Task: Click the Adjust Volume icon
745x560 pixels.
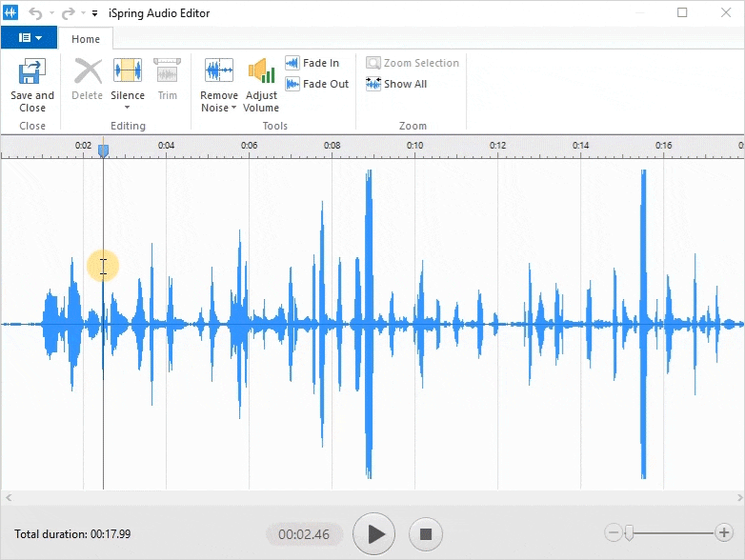Action: point(261,71)
